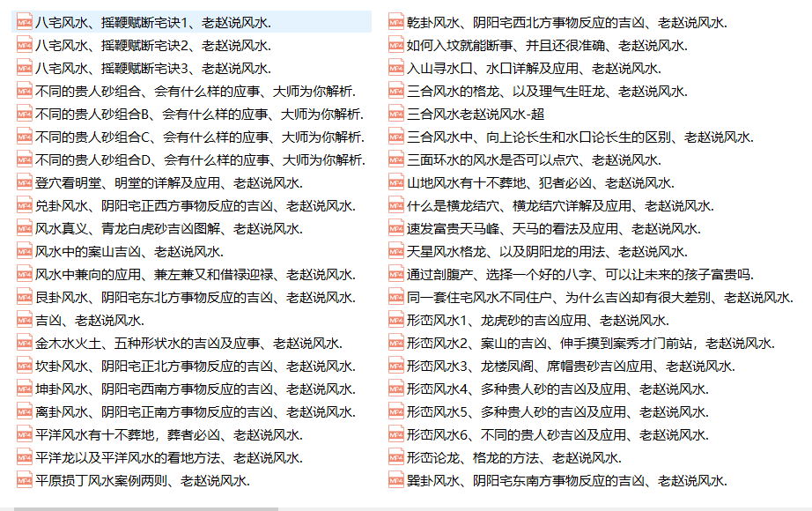Select file 不同的贵人砂组合B
Image resolution: width=812 pixels, height=511 pixels.
199,114
